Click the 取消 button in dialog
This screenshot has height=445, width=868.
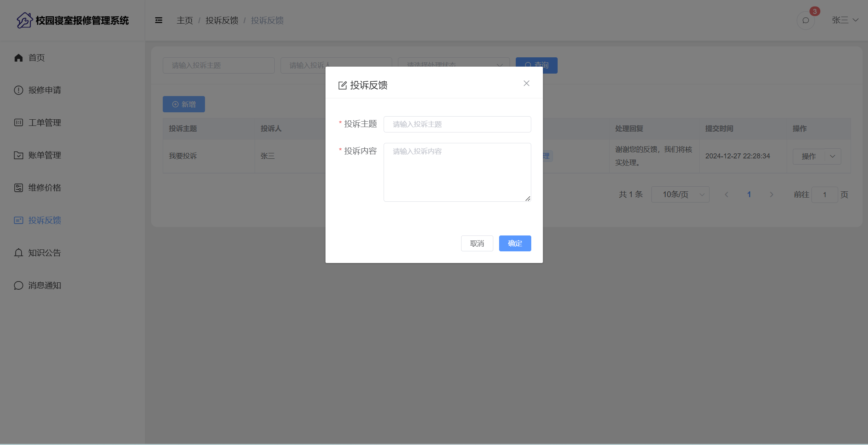477,243
